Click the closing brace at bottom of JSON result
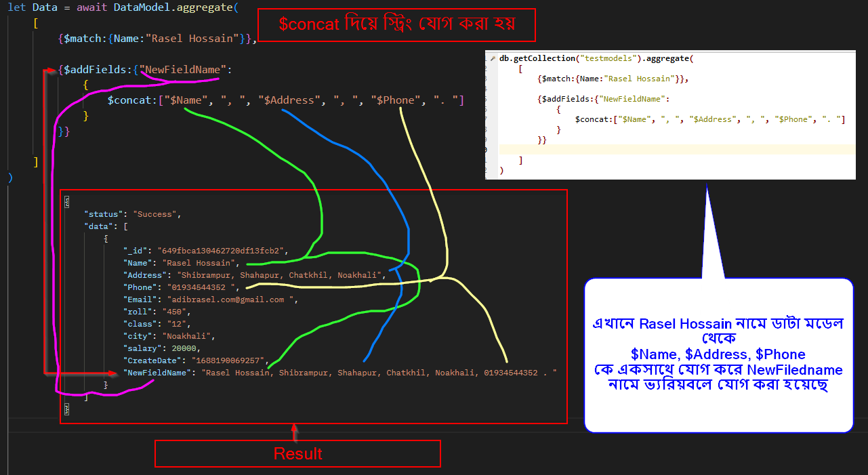 [66, 409]
